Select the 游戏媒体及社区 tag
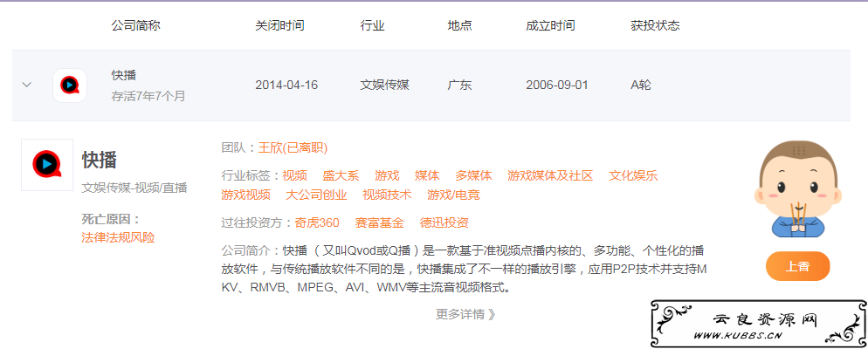Screen dimensions: 868x349 tap(550, 176)
